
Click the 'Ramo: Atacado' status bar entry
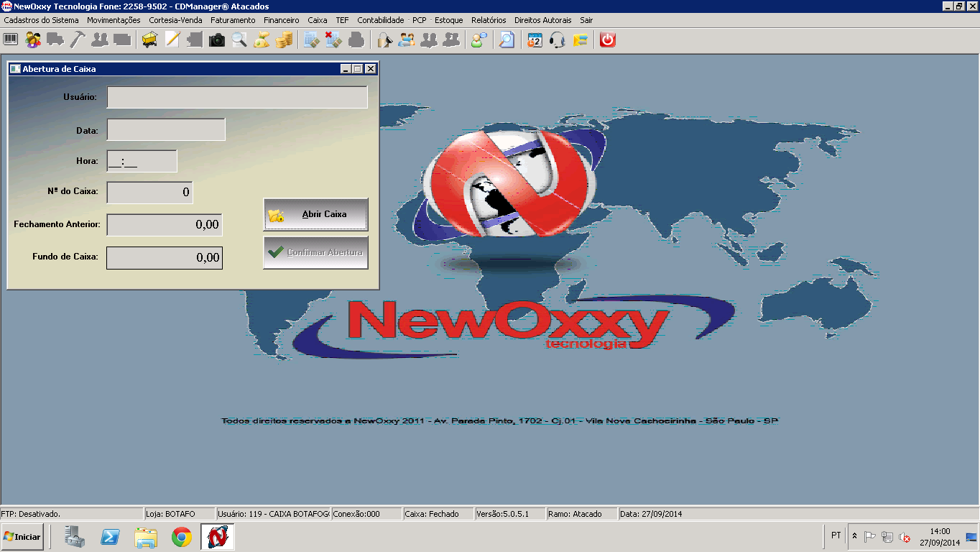click(582, 514)
